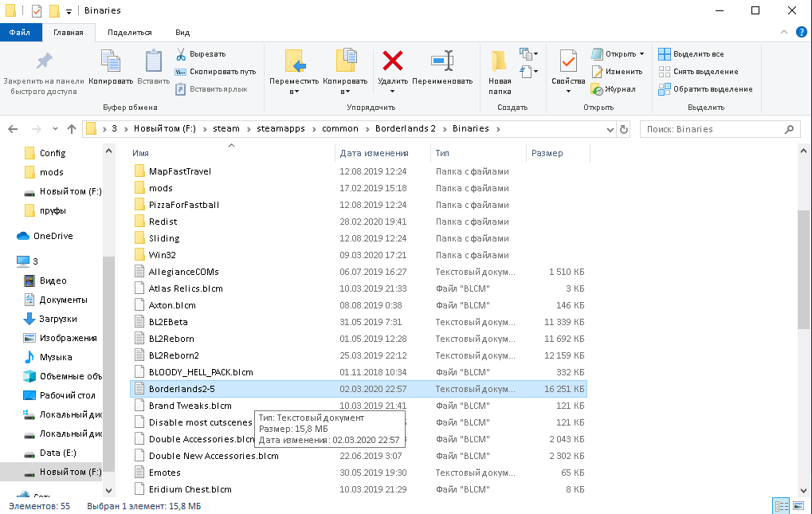
Task: Open the Копировать в copy-to menu
Action: click(345, 73)
